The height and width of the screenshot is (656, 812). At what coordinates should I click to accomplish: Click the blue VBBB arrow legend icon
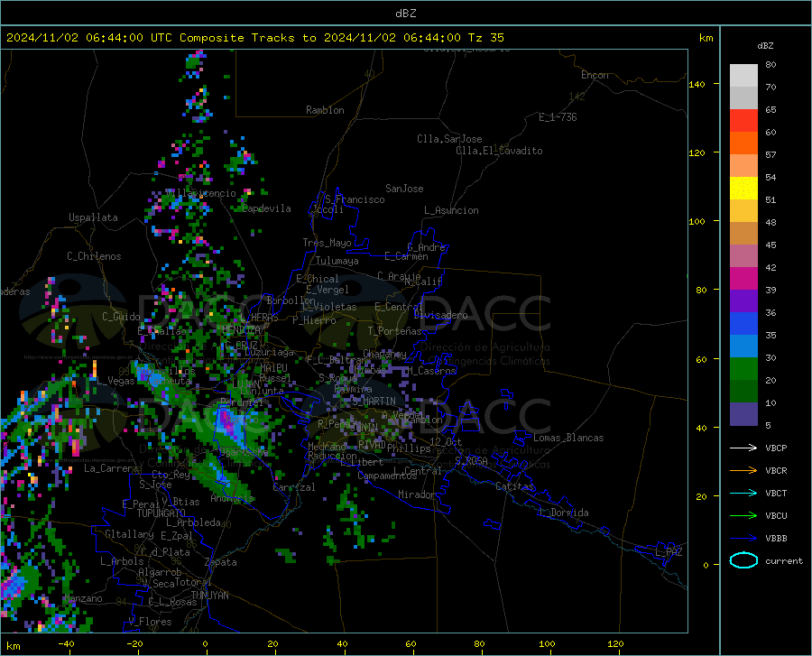(743, 539)
